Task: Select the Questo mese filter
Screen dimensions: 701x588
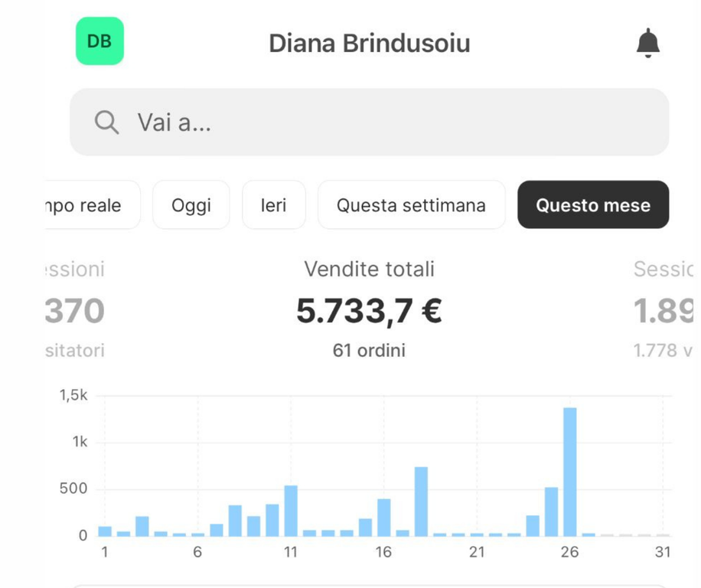Action: (592, 205)
